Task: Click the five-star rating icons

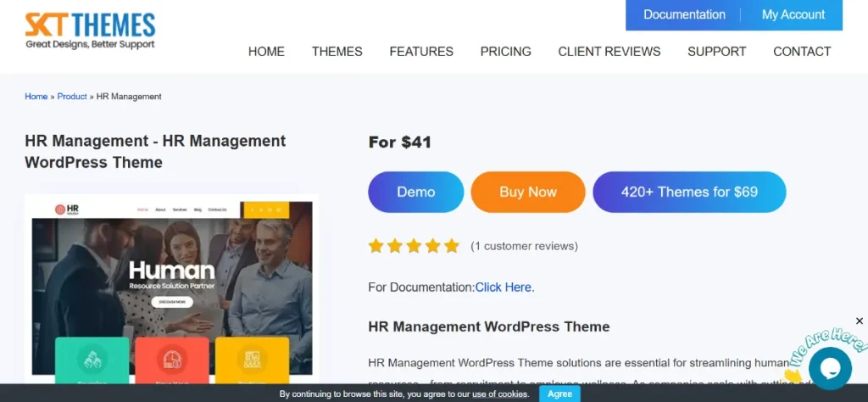Action: click(414, 246)
